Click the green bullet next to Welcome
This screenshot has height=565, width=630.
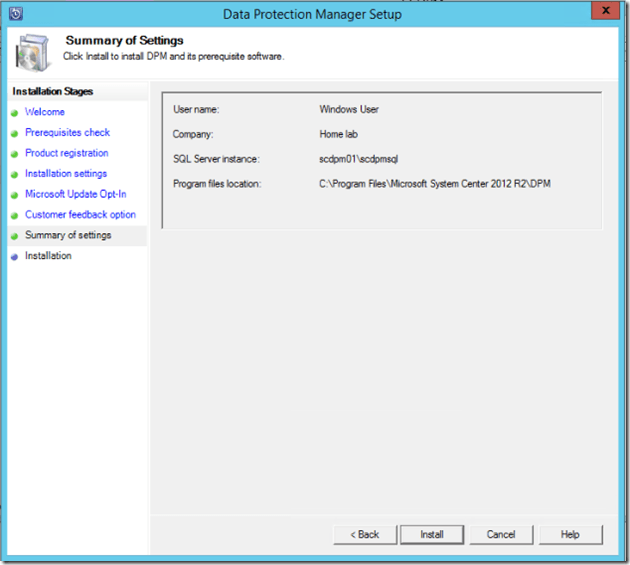pos(14,113)
